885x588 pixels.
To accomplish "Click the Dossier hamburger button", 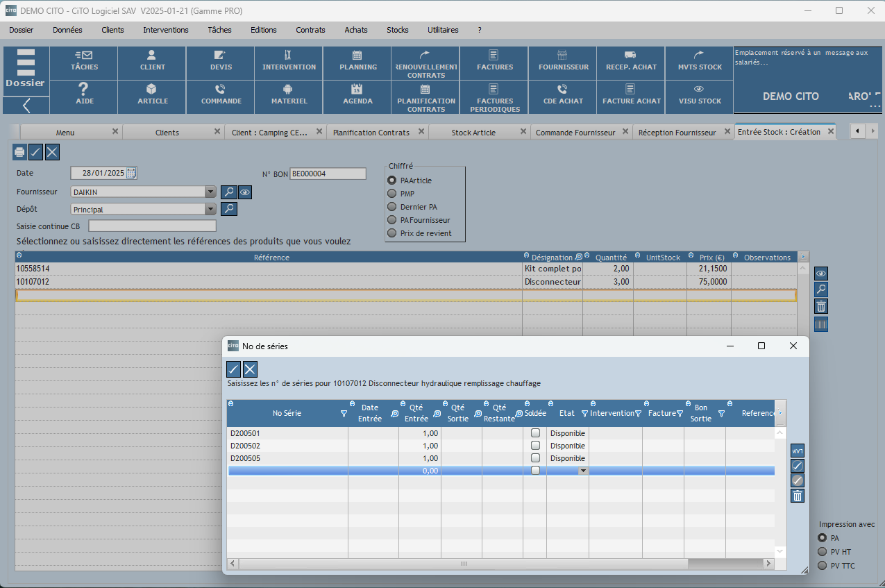I will pos(26,72).
